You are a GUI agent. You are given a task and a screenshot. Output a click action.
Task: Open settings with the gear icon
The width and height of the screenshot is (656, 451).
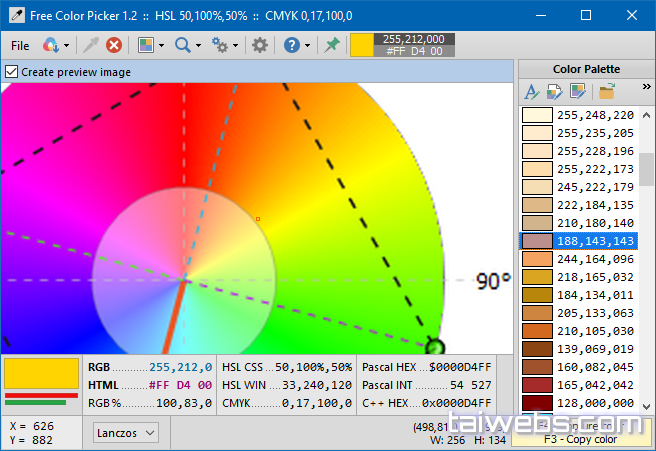coord(259,45)
